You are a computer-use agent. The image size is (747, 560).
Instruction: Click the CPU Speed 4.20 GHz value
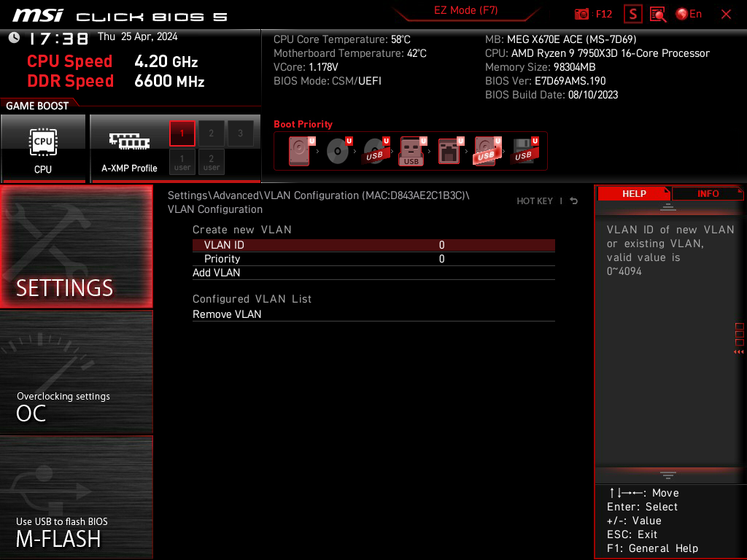point(166,61)
